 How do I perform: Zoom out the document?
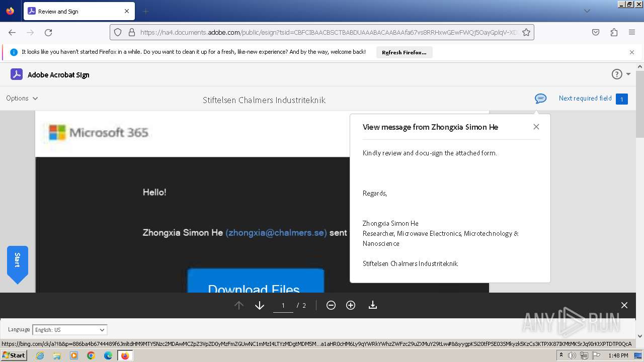coord(331,305)
